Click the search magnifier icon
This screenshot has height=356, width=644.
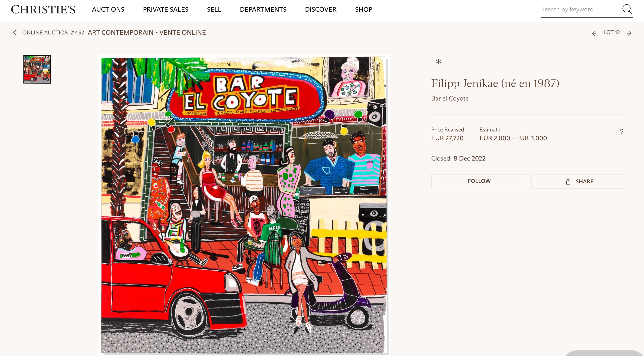(x=627, y=9)
